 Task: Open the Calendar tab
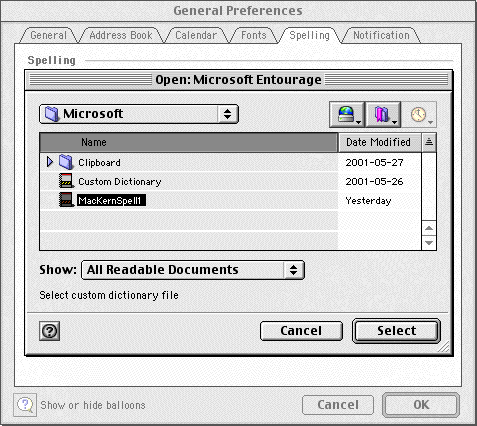[196, 35]
